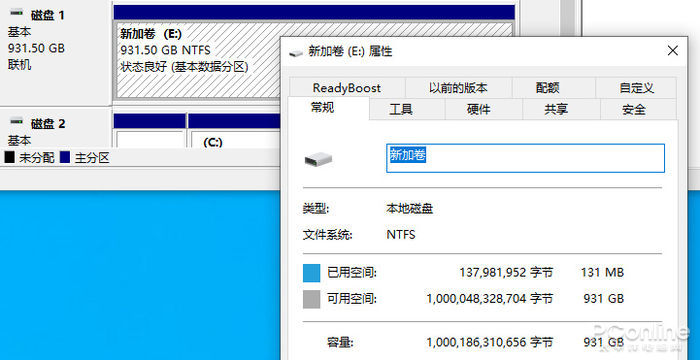
Task: Click the drive icon in properties title bar
Action: coord(296,53)
